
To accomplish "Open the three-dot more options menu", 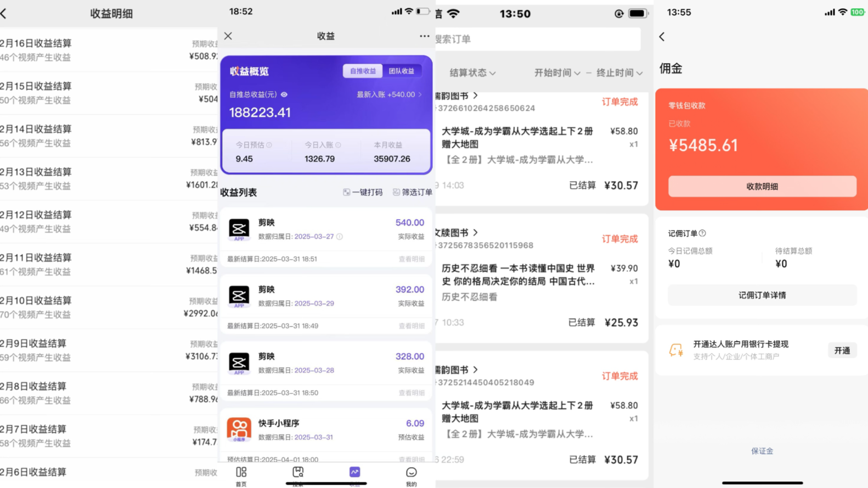I will coord(424,36).
